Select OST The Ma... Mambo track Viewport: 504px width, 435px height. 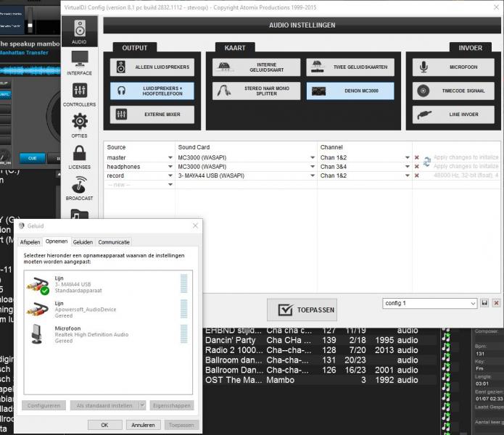point(311,380)
